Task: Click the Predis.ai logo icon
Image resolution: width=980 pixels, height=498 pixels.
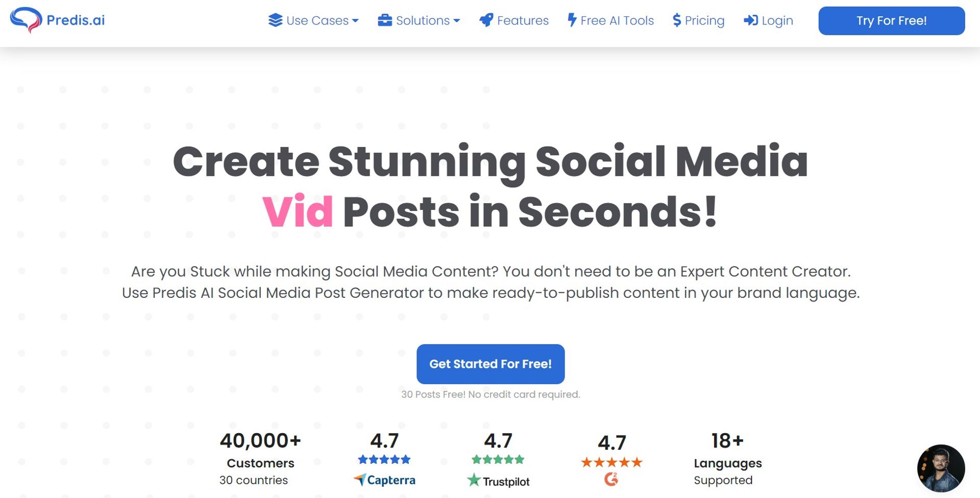Action: coord(26,20)
